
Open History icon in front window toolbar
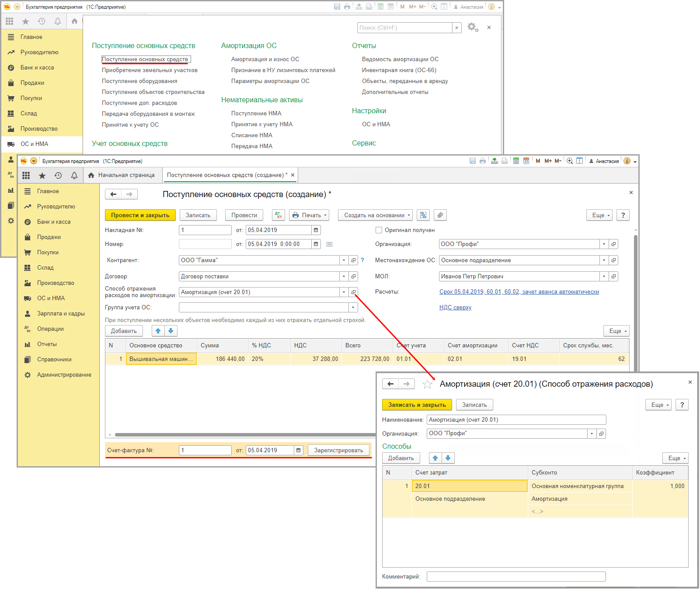pyautogui.click(x=58, y=175)
